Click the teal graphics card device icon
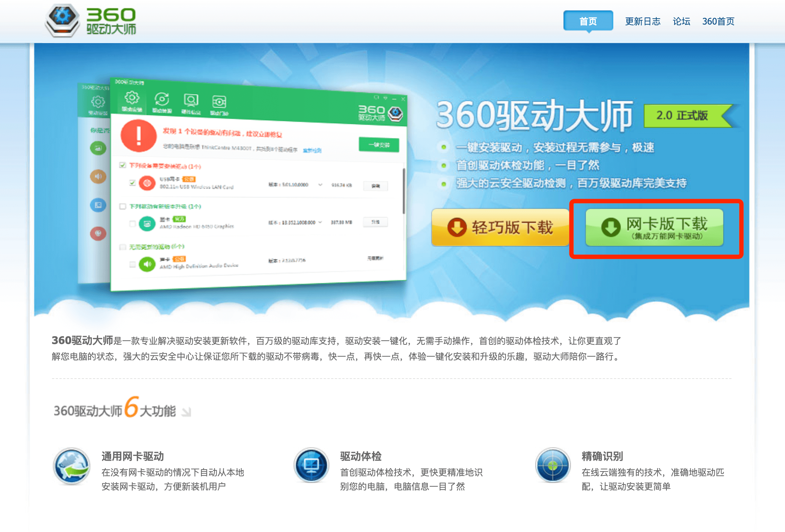 147,224
